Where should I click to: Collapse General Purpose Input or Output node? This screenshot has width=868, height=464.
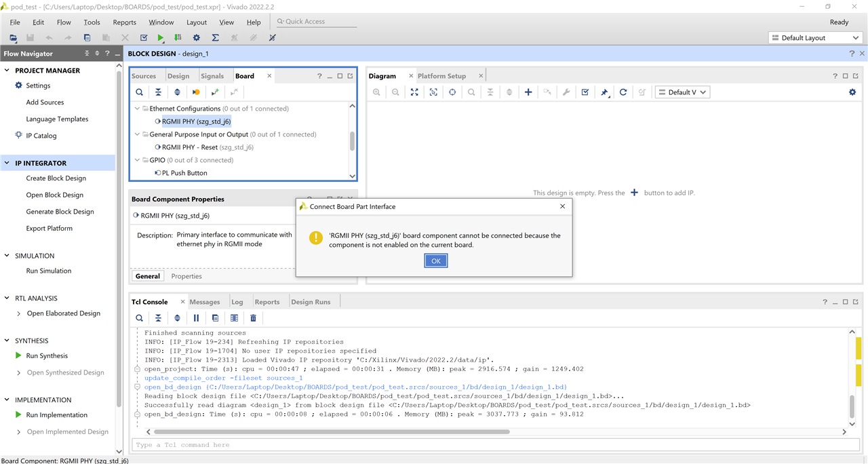(x=137, y=134)
